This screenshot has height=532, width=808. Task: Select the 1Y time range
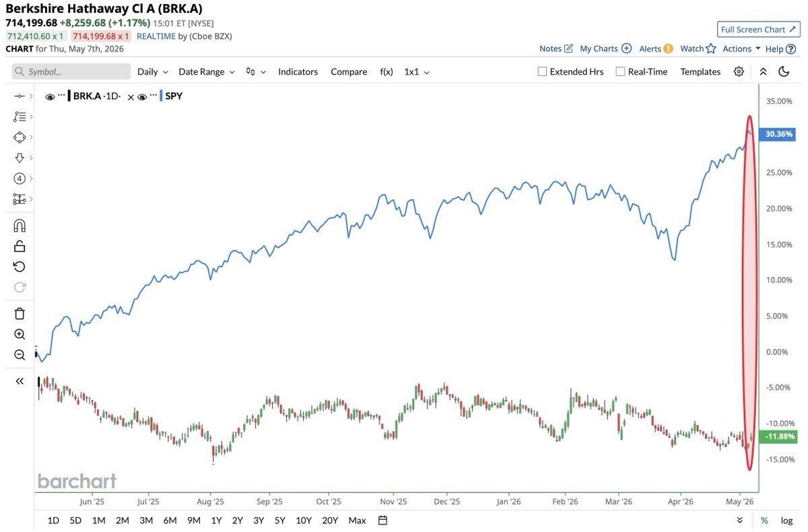216,520
